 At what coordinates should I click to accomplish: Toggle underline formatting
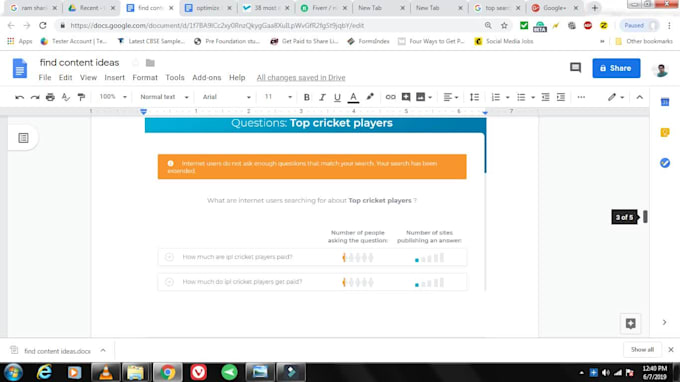point(337,97)
